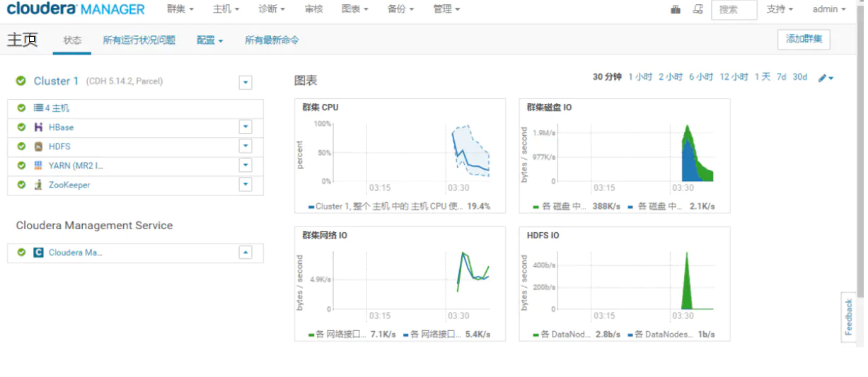Click the Cloudera Manager logo
This screenshot has width=868, height=377.
coord(75,9)
